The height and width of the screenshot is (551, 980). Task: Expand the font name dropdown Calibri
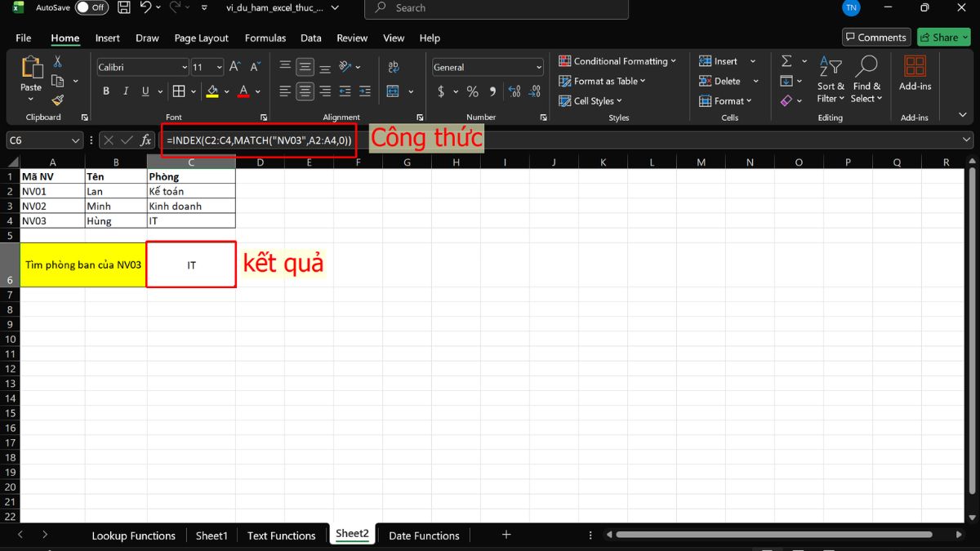tap(184, 68)
